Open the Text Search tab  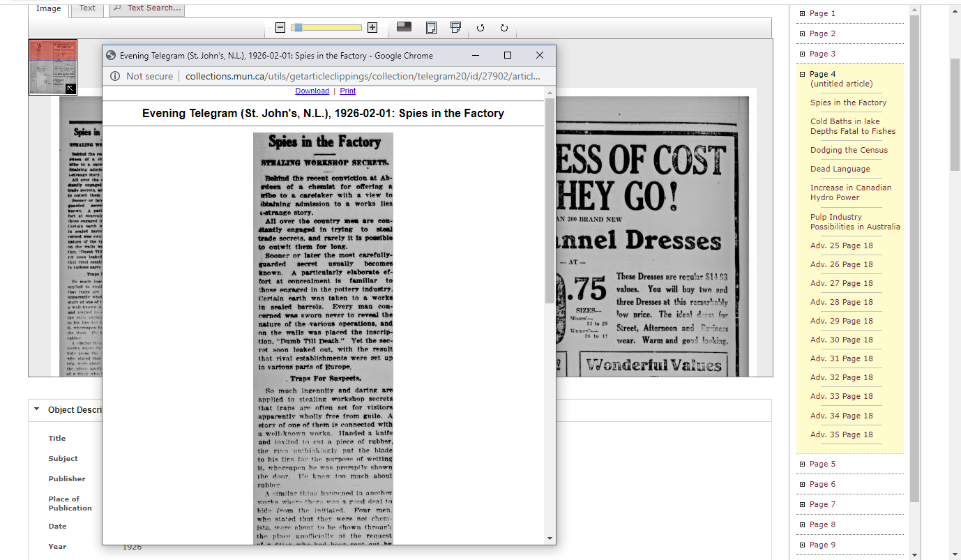[x=147, y=8]
